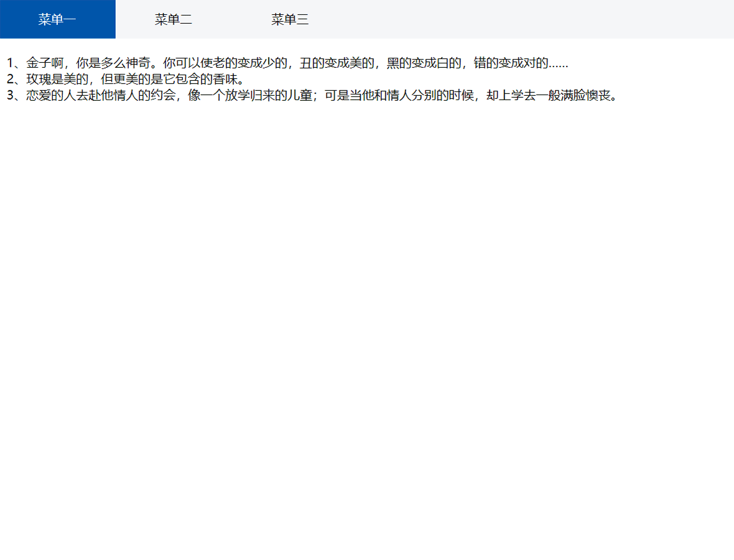Activate the third menu tab
The height and width of the screenshot is (560, 734).
pos(290,19)
